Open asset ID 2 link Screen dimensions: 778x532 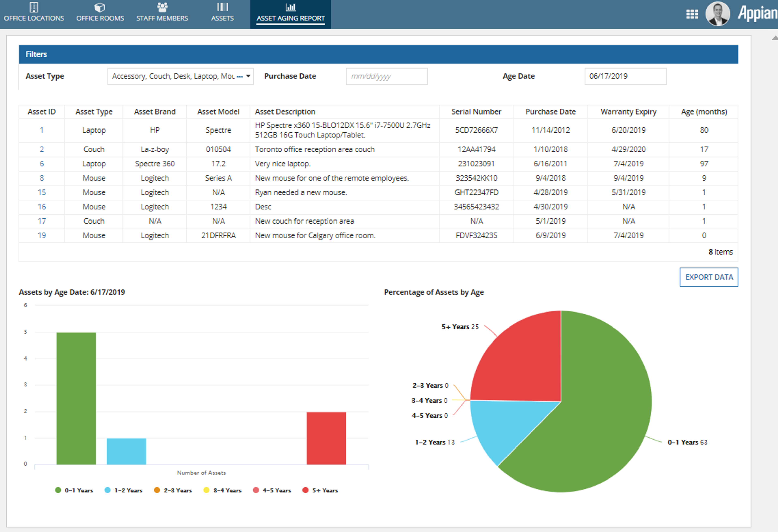pos(42,149)
